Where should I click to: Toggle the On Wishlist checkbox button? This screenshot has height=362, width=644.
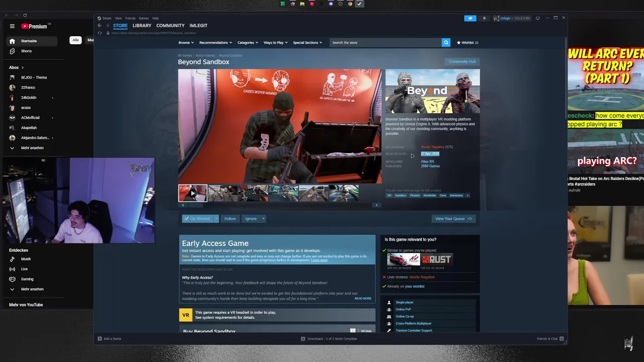tap(198, 219)
